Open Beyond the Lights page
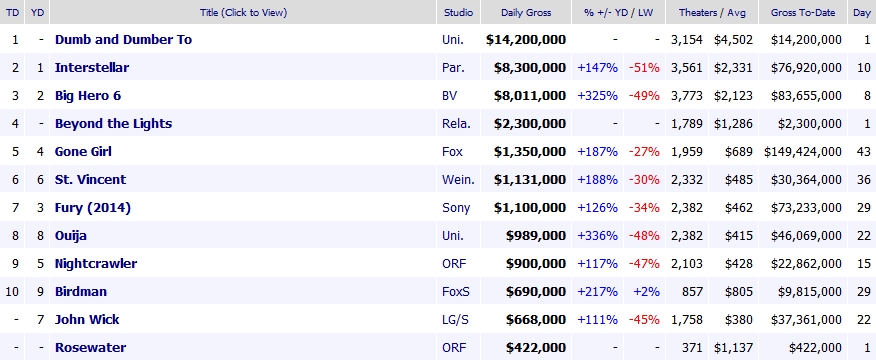The height and width of the screenshot is (360, 876). pos(113,124)
